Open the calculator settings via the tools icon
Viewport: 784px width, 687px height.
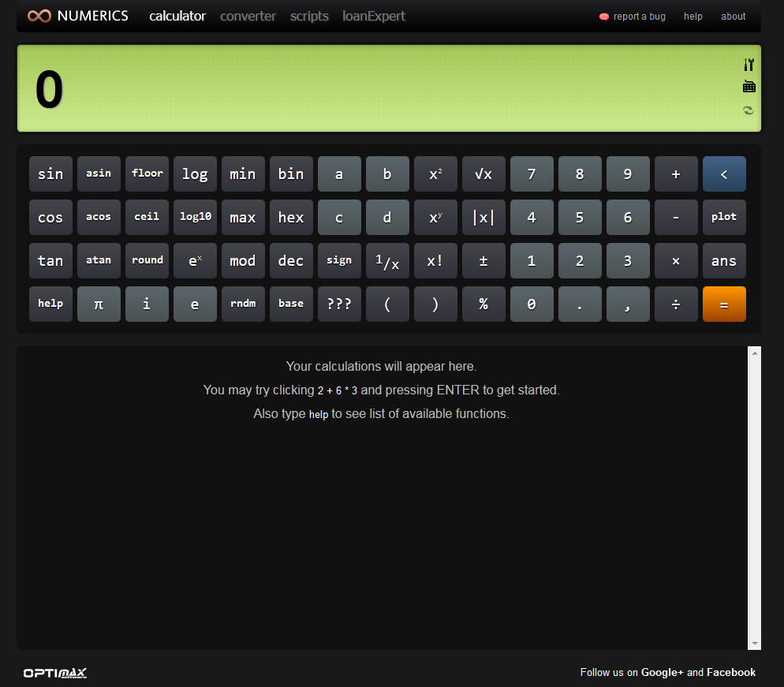point(749,64)
